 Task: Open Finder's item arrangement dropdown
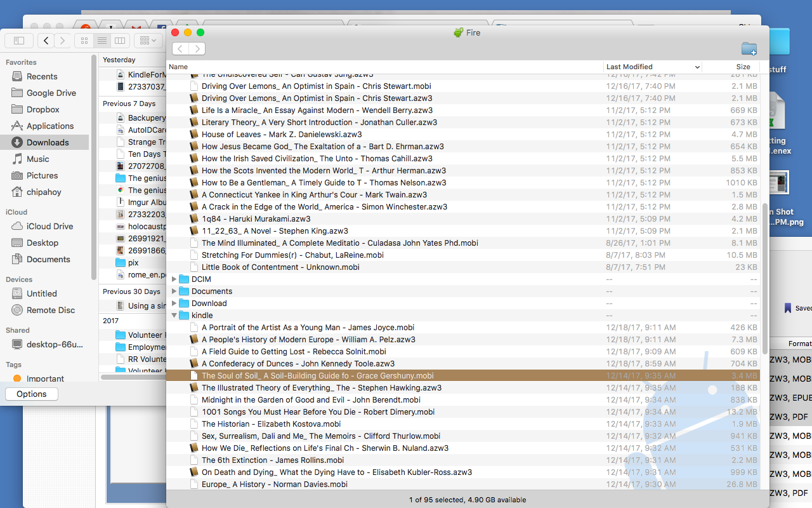point(148,41)
